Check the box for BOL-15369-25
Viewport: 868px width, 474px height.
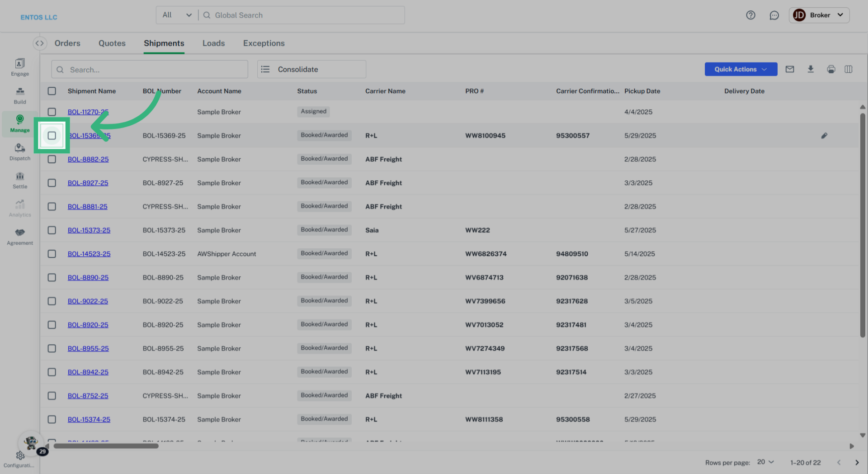click(52, 136)
